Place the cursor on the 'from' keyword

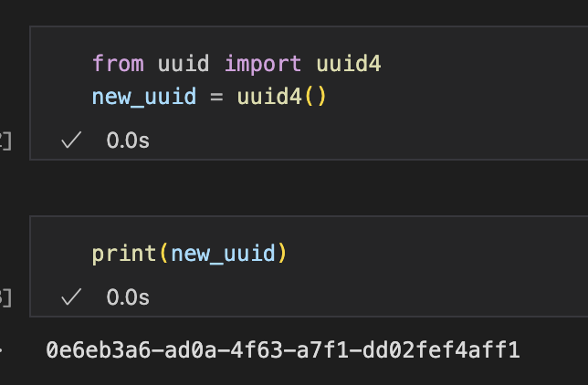pos(118,63)
